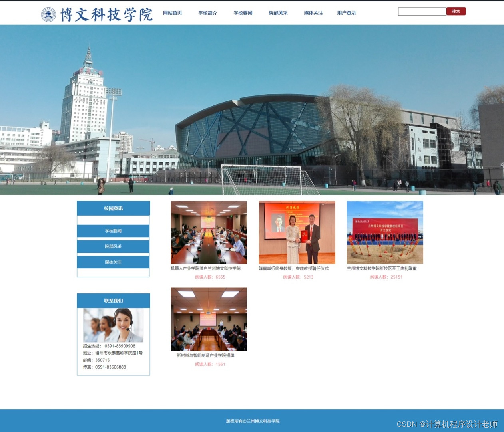Open the 用户登录 menu item

pos(346,13)
